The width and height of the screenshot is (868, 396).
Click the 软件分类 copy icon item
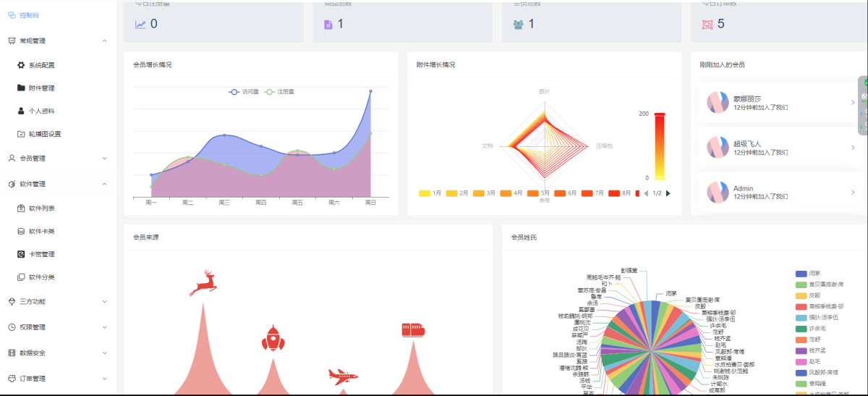21,277
